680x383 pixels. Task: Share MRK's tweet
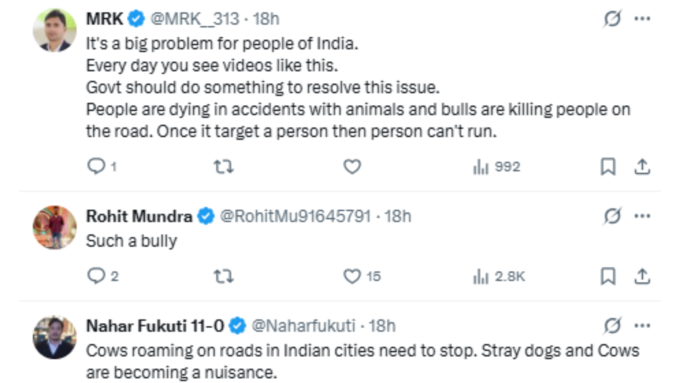(642, 167)
